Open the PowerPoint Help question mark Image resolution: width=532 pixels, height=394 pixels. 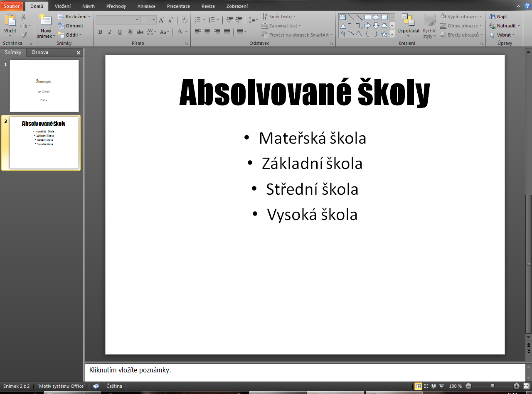pyautogui.click(x=527, y=5)
